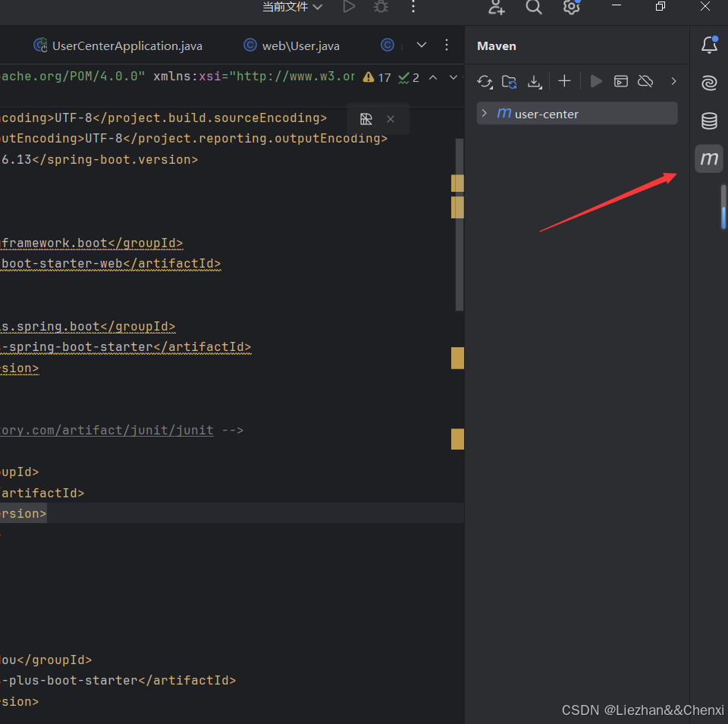Screen dimensions: 728x724
Task: Switch to UserCenterApplication.java tab
Action: [x=118, y=45]
